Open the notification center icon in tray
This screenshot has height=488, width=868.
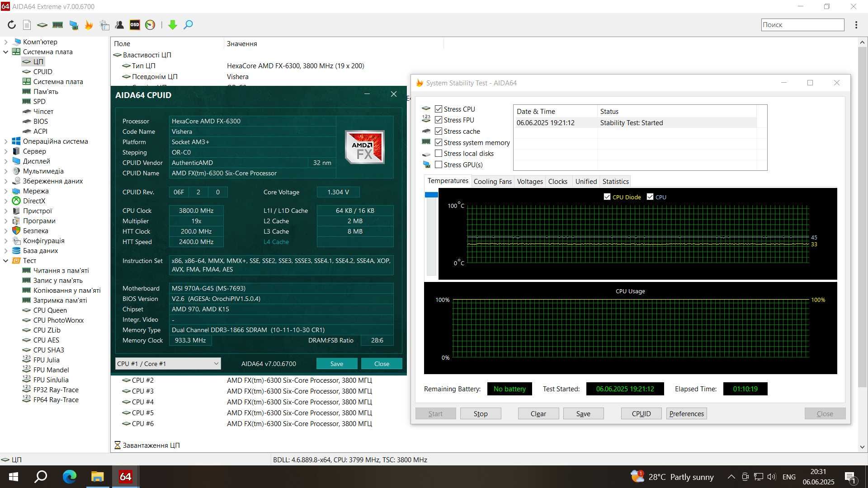click(x=850, y=477)
